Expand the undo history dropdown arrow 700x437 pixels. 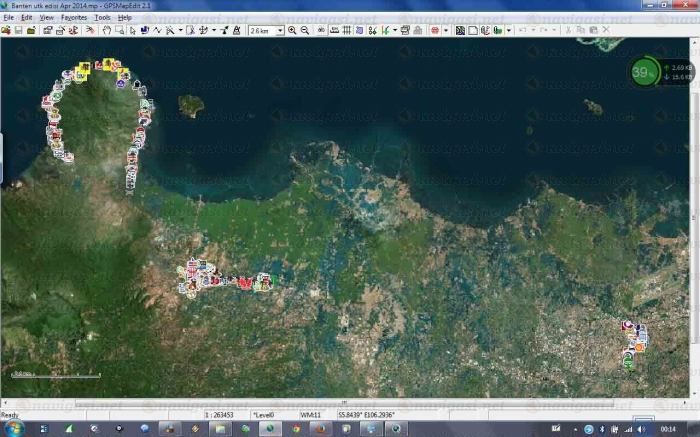click(531, 30)
